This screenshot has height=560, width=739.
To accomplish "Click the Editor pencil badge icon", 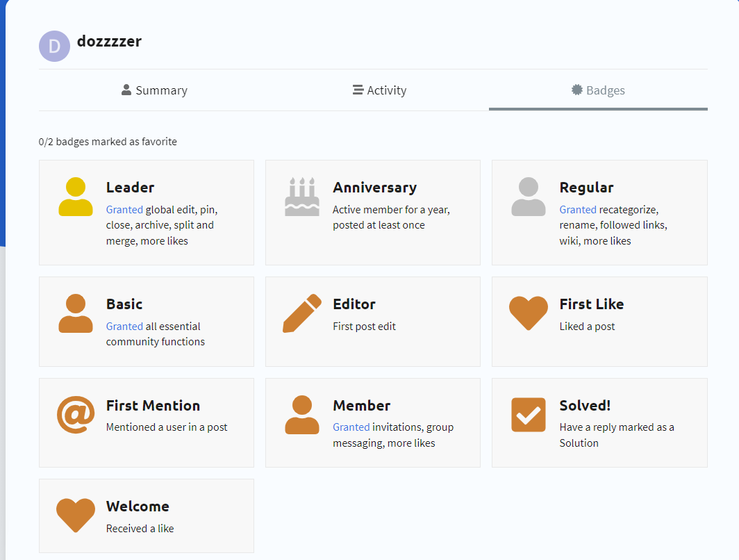I will 302,313.
